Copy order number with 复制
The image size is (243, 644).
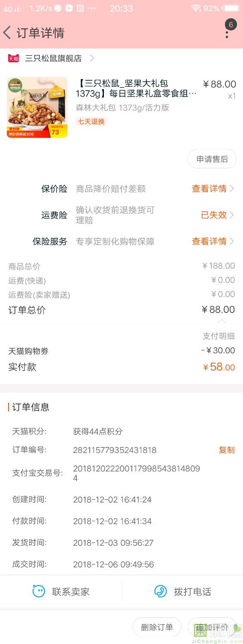(x=227, y=450)
